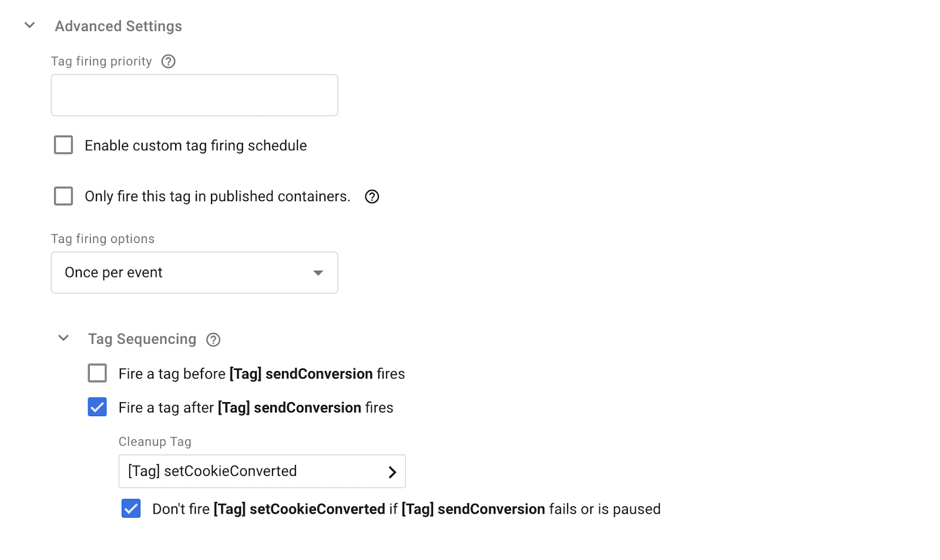Click the Tag firing options dropdown arrow

[x=318, y=273]
